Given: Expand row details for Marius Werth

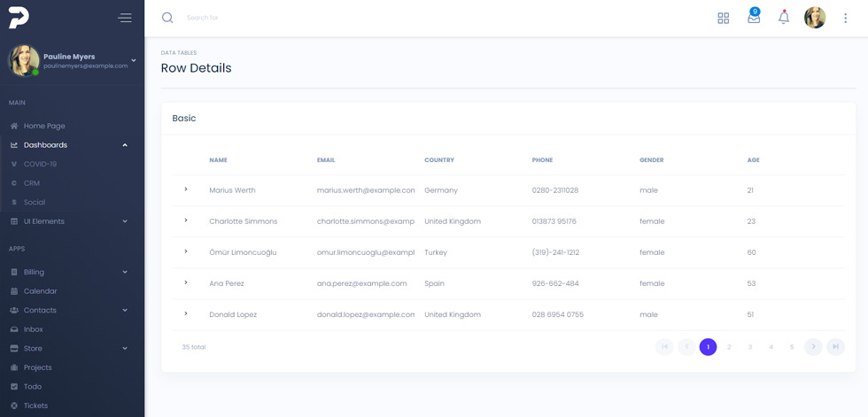Looking at the screenshot, I should 186,189.
